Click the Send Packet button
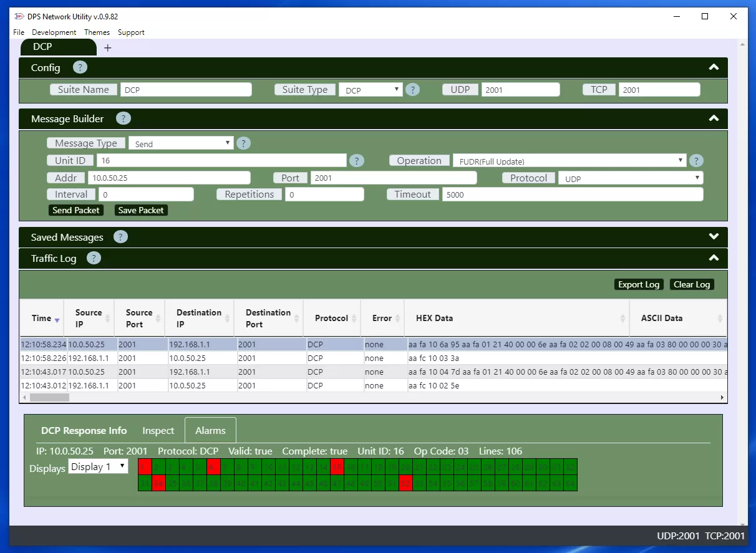The image size is (756, 553). pos(76,211)
